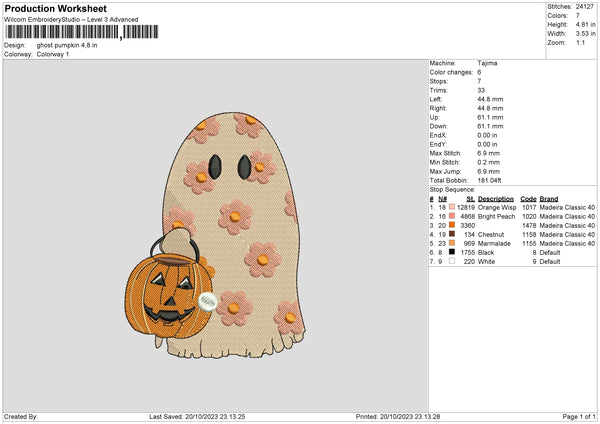Click the Marmalade color swatch

point(452,243)
